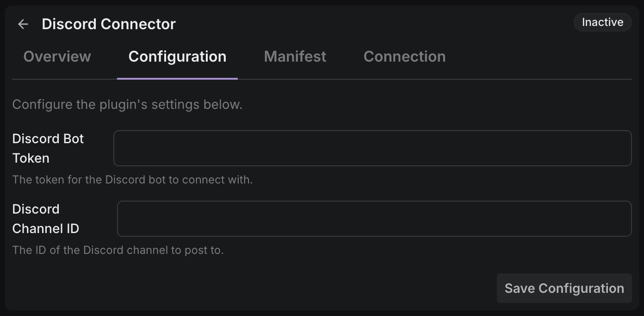644x316 pixels.
Task: Click the active tab underline indicator
Action: click(x=177, y=78)
